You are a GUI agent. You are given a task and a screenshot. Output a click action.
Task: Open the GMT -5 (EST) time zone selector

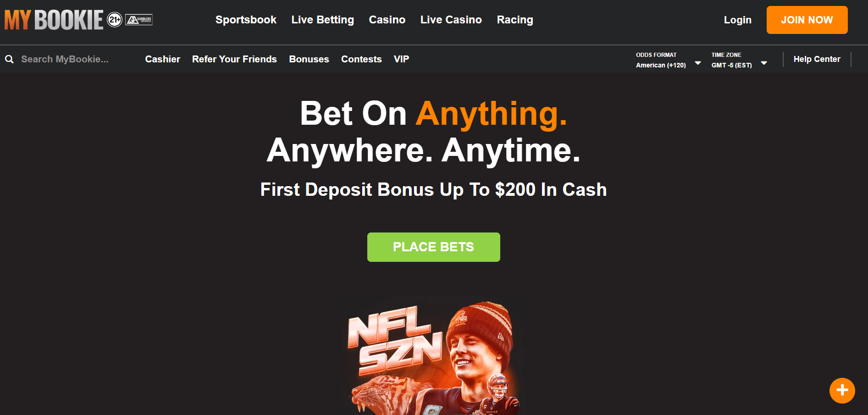point(731,65)
